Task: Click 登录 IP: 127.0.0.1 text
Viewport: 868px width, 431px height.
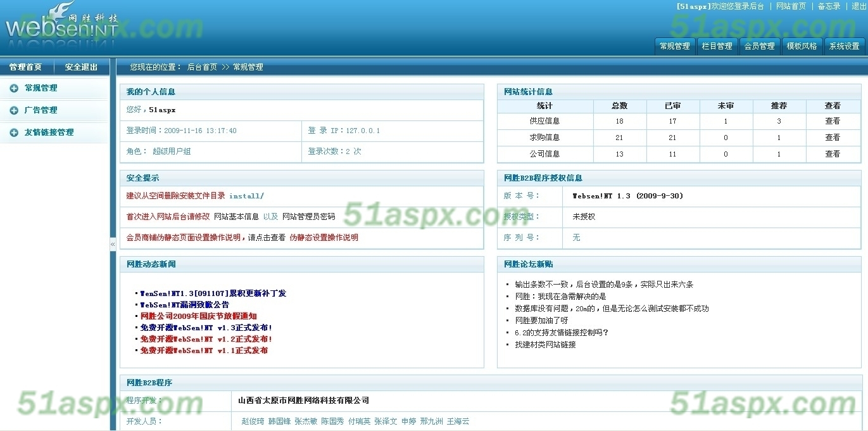Action: [344, 131]
